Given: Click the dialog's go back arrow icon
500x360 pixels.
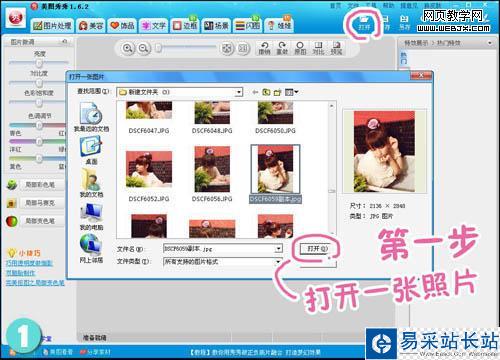Looking at the screenshot, I should 255,92.
